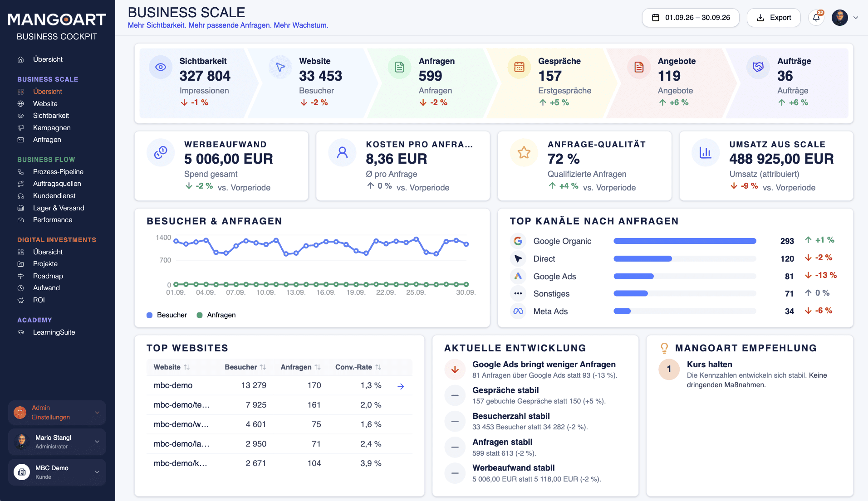Expand the Admin Einstellungen menu
Screen dimensions: 868x501
click(57, 413)
